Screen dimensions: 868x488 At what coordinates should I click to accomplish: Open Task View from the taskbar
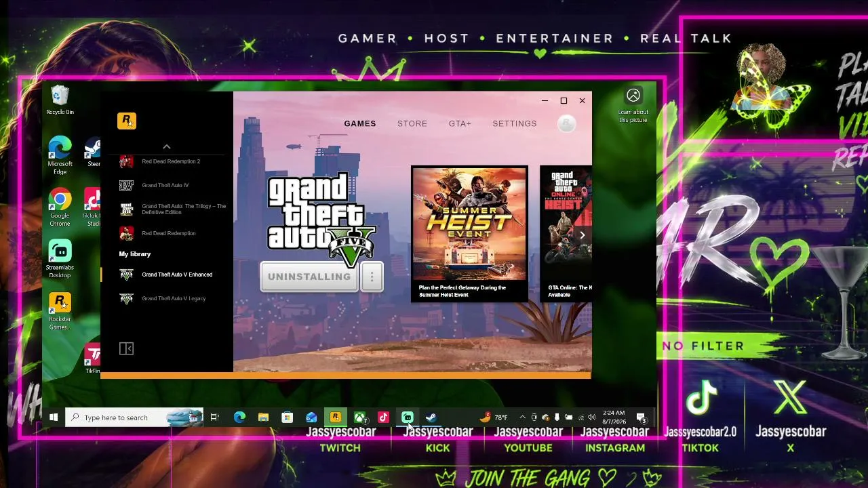coord(214,418)
